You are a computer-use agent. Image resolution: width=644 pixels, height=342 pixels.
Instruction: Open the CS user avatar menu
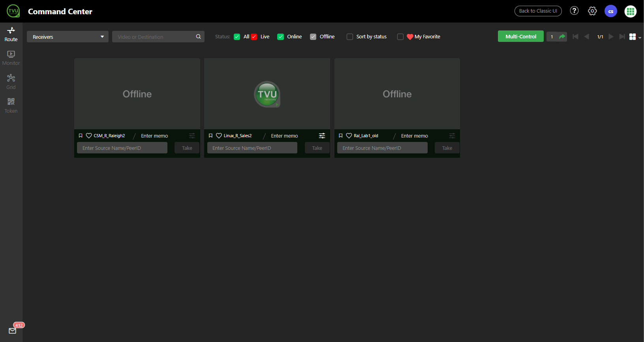pos(611,11)
